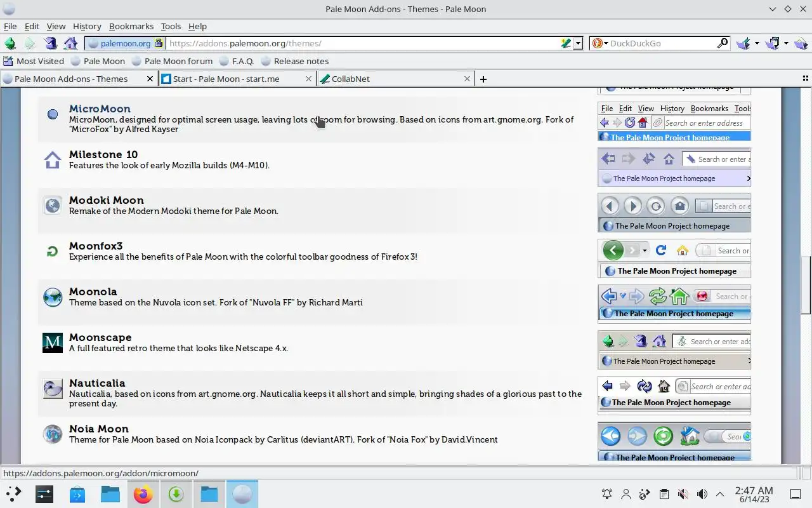Image resolution: width=812 pixels, height=508 pixels.
Task: Open the F.A.Q. bookmark
Action: [x=237, y=61]
